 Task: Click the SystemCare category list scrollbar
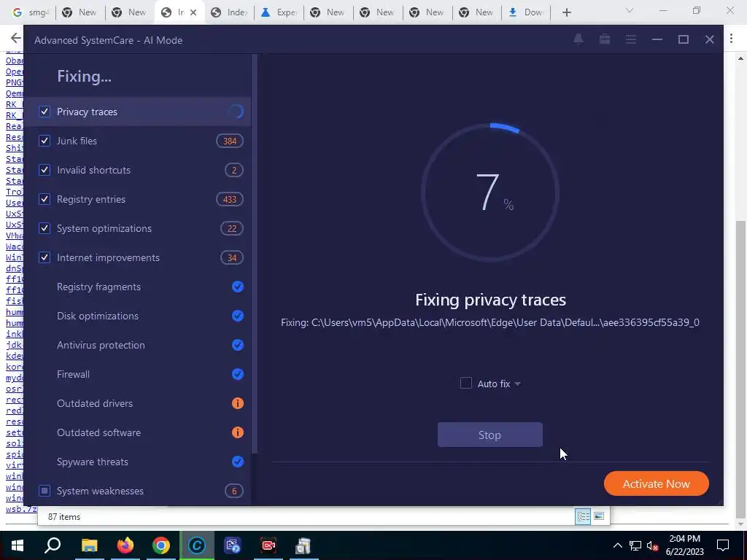(x=255, y=253)
